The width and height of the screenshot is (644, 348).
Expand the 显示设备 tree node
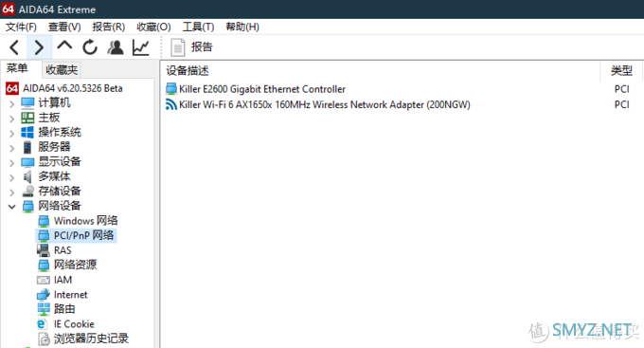tap(12, 162)
